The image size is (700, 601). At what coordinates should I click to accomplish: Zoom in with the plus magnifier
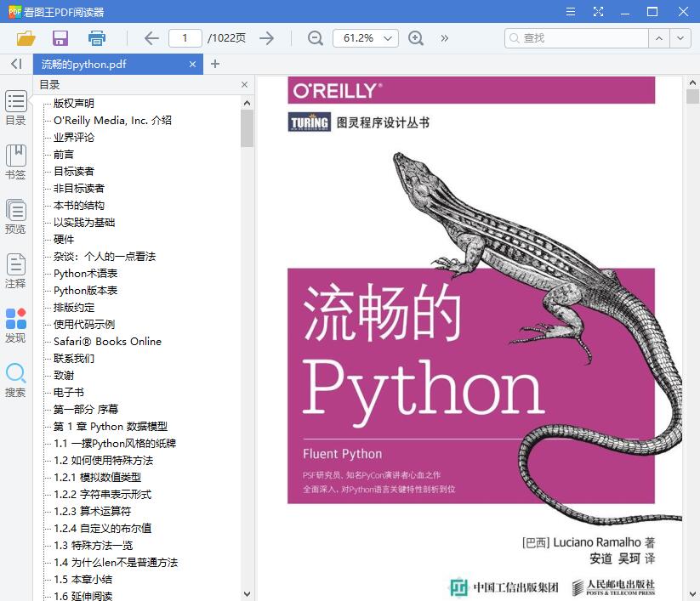point(416,38)
